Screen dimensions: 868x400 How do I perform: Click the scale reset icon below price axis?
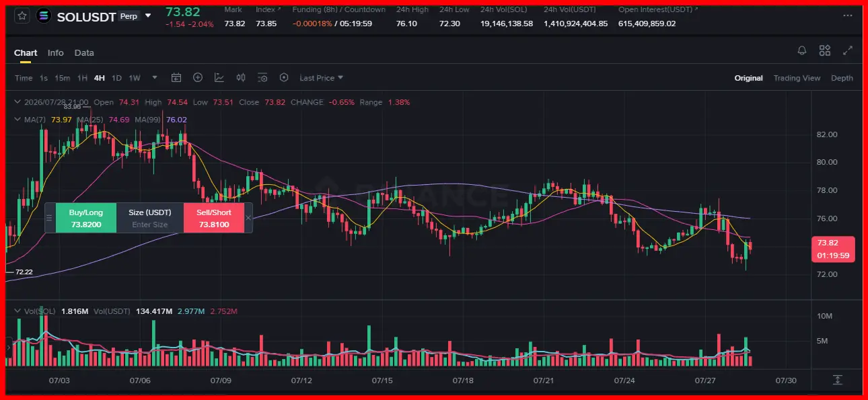click(x=837, y=380)
